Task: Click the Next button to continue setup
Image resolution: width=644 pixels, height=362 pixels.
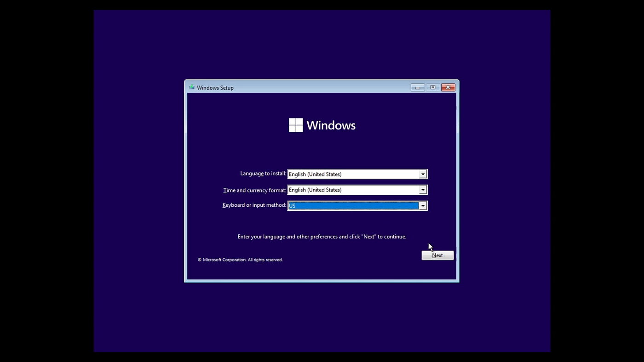Action: [437, 255]
